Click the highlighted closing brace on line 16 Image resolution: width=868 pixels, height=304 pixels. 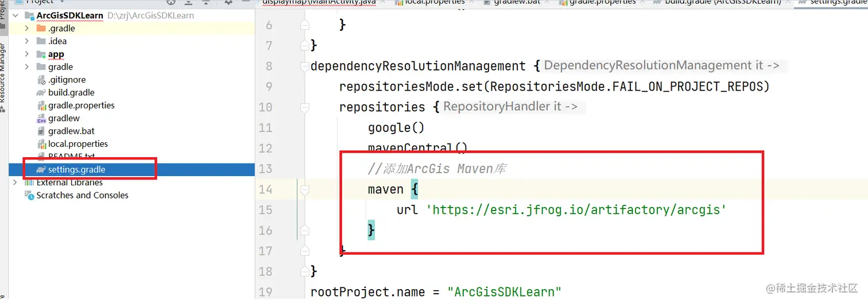point(371,231)
